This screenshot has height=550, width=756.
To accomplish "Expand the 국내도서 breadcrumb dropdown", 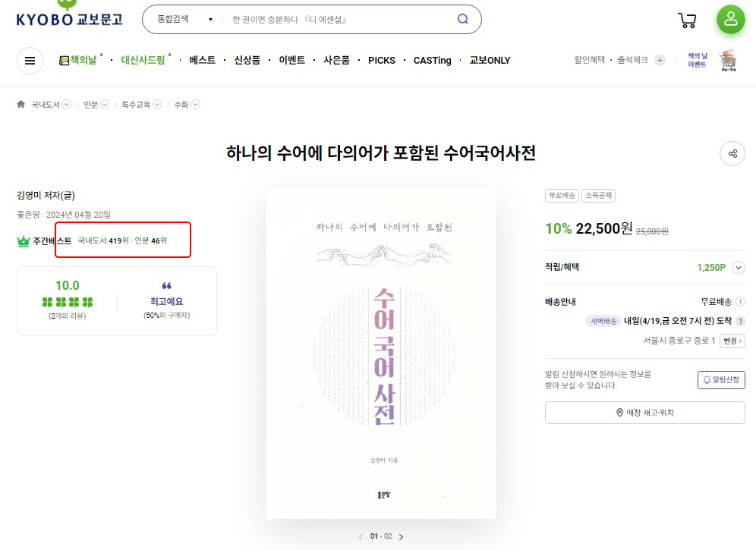I will coord(67,105).
